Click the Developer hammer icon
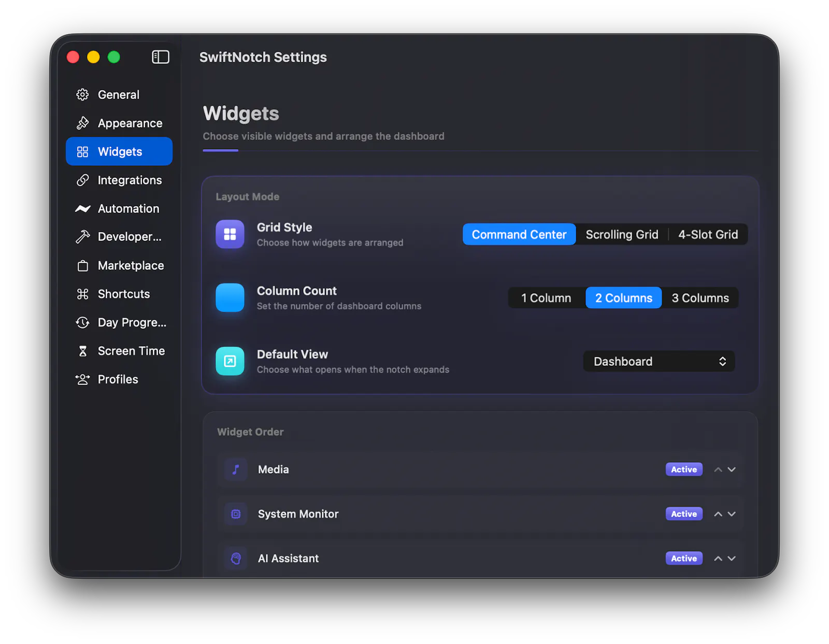This screenshot has height=644, width=829. click(x=82, y=237)
